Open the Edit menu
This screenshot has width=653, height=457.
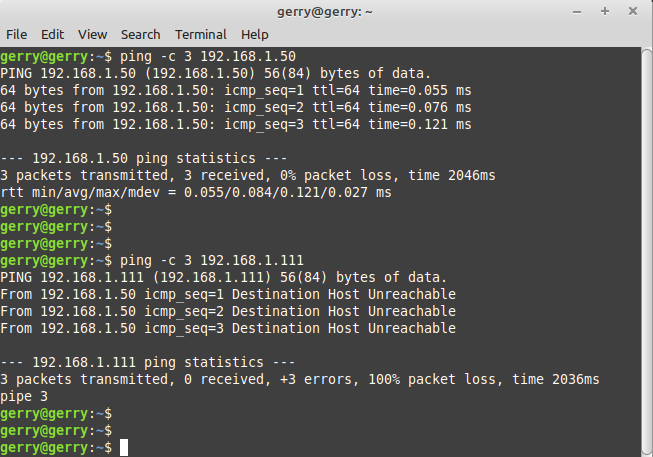point(52,34)
